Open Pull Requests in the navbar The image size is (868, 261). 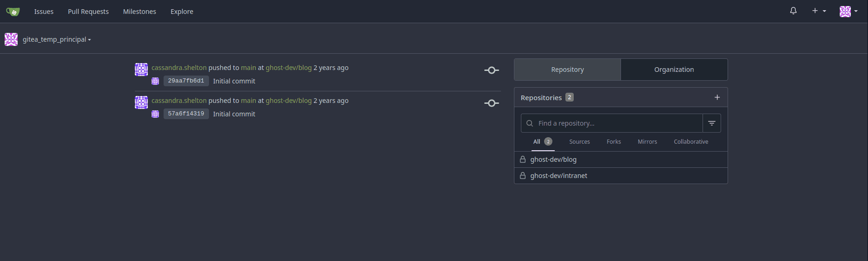pos(88,12)
